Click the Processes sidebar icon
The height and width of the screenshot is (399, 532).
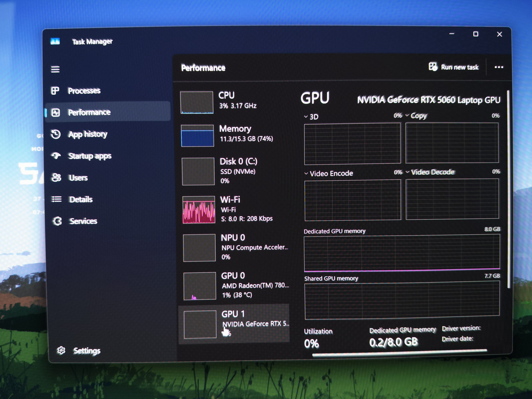coord(55,91)
